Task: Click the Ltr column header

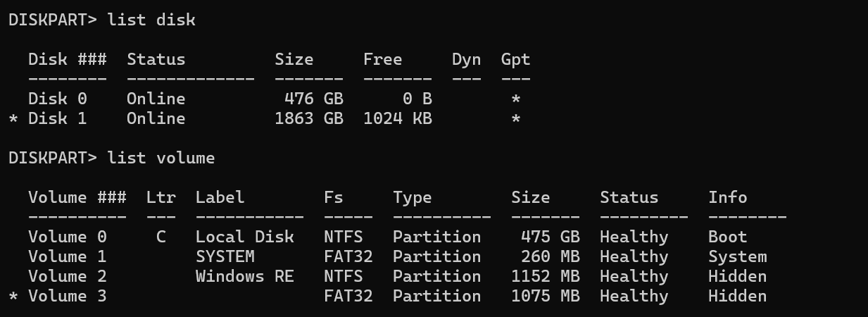Action: click(161, 197)
